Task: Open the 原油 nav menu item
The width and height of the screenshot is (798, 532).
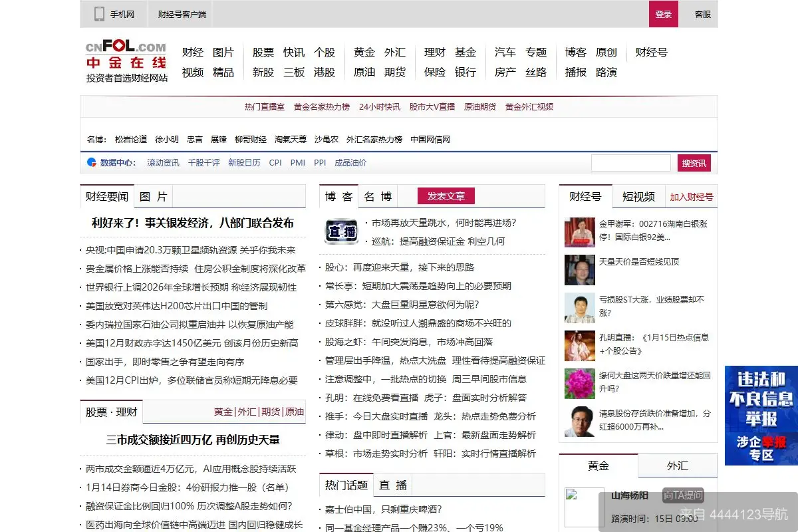Action: (364, 72)
